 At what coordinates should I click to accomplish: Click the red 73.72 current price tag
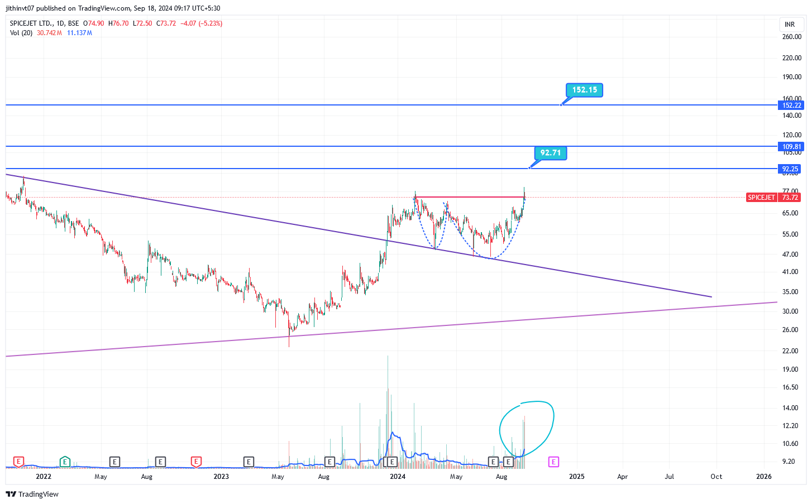pyautogui.click(x=790, y=198)
